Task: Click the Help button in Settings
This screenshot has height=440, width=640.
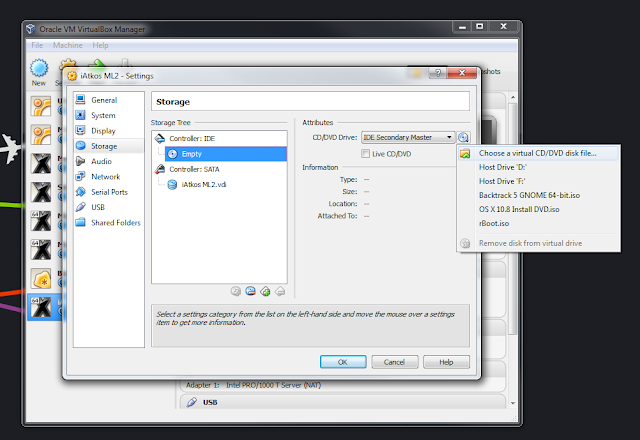Action: pyautogui.click(x=446, y=362)
